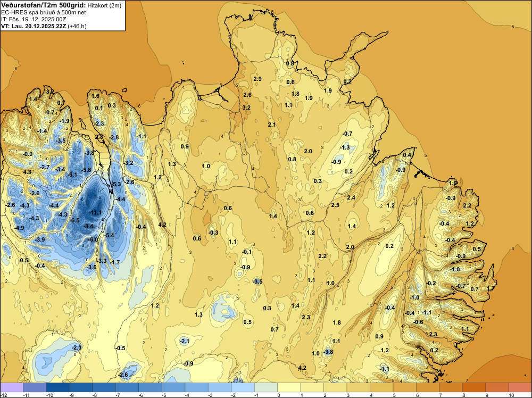Image resolution: width=532 pixels, height=398 pixels.
Task: Click the '-6.1' temperature reading
Action: coord(72,175)
